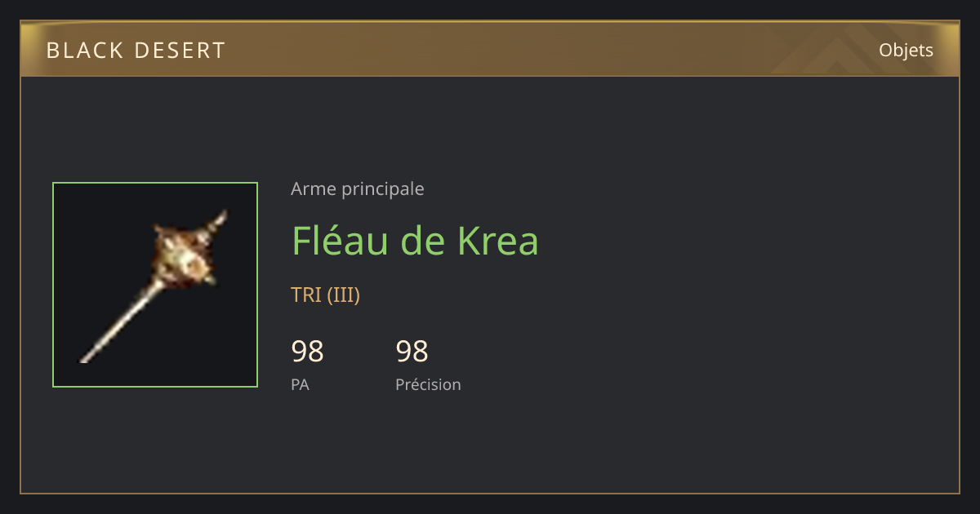Click the 98 value above Précision

click(x=412, y=352)
